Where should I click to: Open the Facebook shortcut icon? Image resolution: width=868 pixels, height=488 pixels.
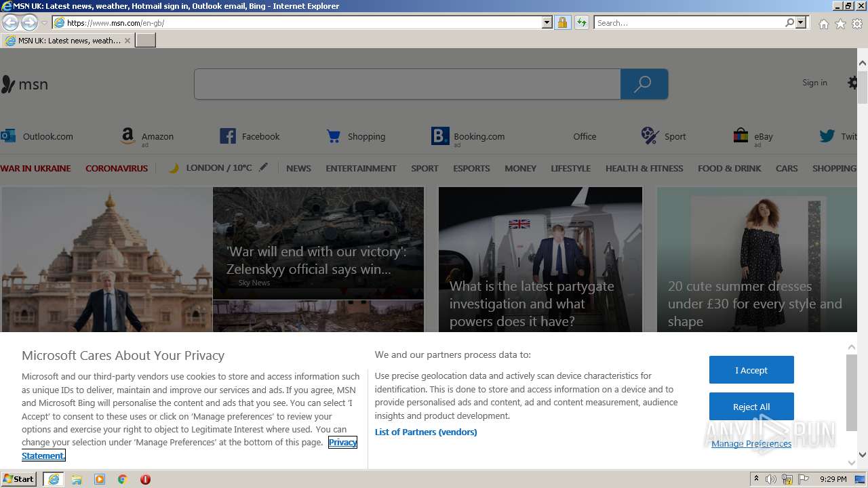tap(228, 136)
